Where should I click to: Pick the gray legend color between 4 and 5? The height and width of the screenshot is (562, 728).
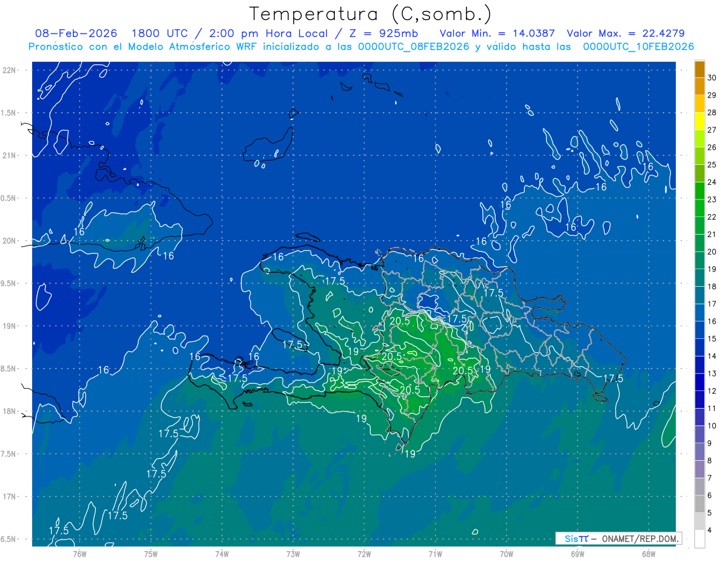699,521
